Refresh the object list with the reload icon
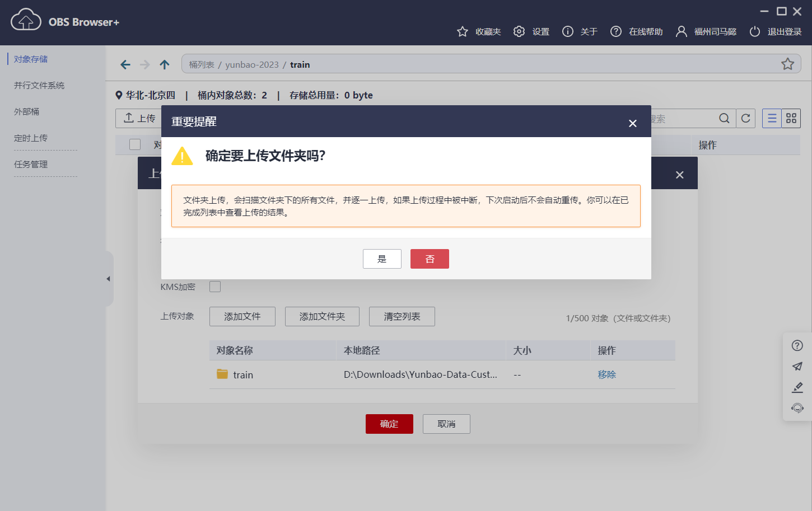Image resolution: width=812 pixels, height=511 pixels. 746,118
